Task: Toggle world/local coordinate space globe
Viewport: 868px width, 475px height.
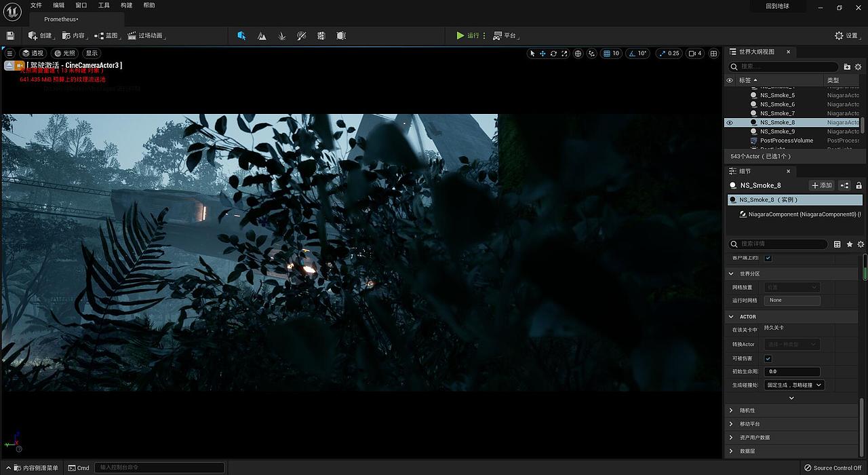Action: (578, 54)
